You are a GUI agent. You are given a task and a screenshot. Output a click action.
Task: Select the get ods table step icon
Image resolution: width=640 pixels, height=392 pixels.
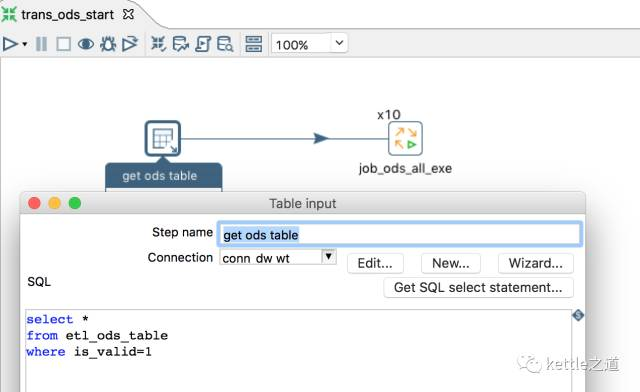163,138
